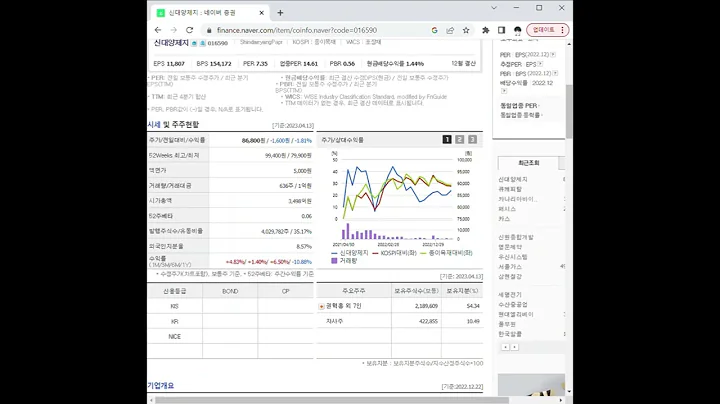Click the scrollbar down arrow
The image size is (720, 404).
coord(569,392)
